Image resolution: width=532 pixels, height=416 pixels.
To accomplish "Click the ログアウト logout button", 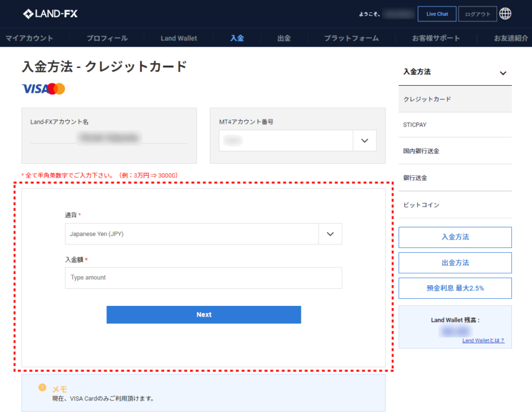I will coord(478,14).
